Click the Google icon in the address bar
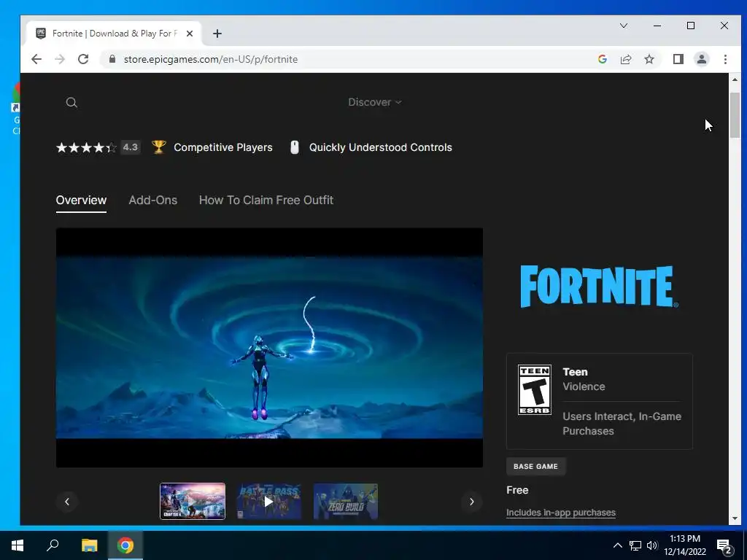This screenshot has height=560, width=747. click(x=602, y=59)
